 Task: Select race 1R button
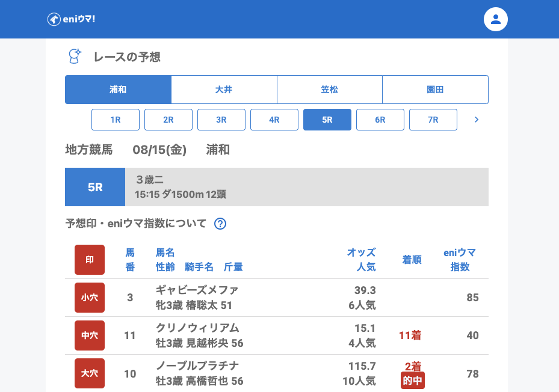tap(116, 120)
